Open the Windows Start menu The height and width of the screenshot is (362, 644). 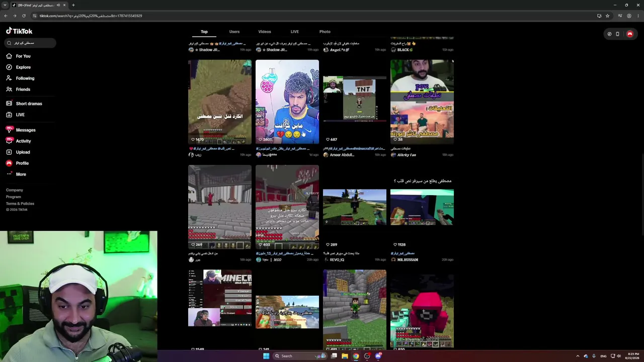pyautogui.click(x=266, y=356)
